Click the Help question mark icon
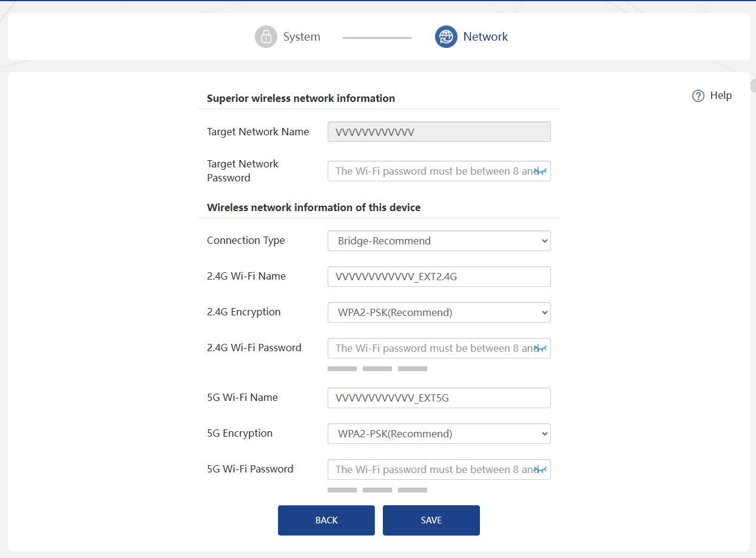 click(698, 96)
